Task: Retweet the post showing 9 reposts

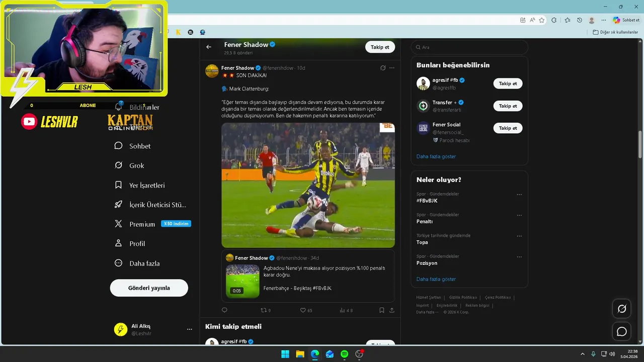Action: tap(265, 310)
